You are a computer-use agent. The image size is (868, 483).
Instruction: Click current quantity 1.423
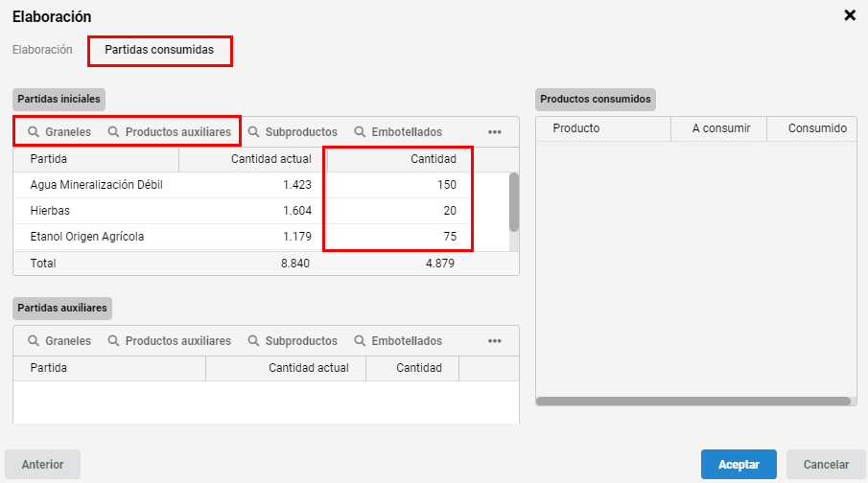[297, 185]
